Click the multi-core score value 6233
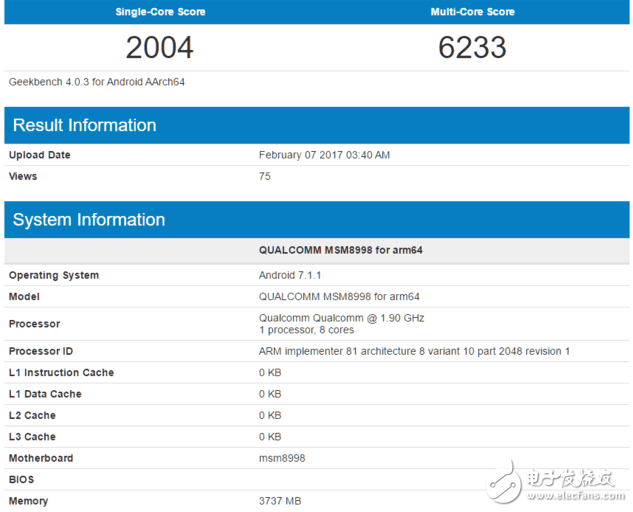Screen dimensions: 633x512 (472, 47)
